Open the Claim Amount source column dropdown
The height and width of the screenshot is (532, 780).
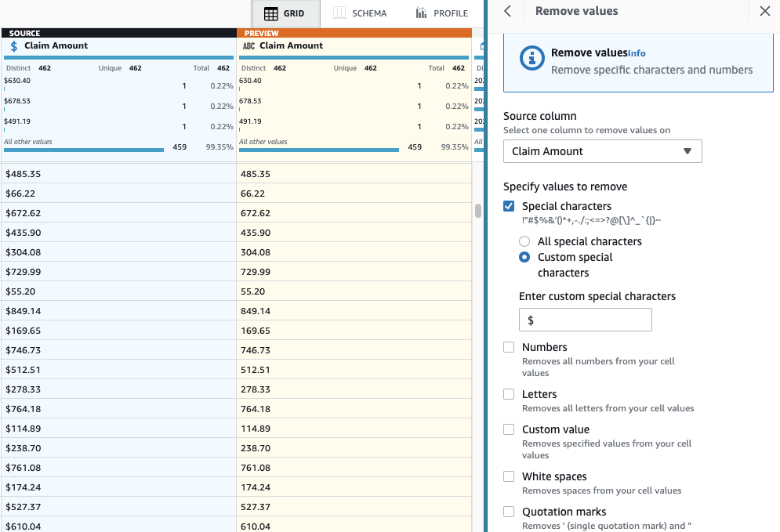pyautogui.click(x=602, y=151)
